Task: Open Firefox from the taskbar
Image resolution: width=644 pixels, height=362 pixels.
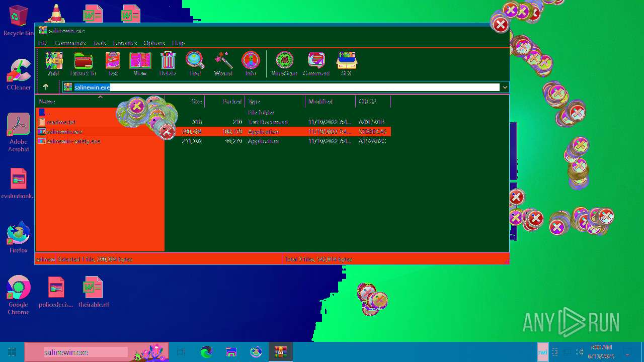Action: [x=256, y=352]
